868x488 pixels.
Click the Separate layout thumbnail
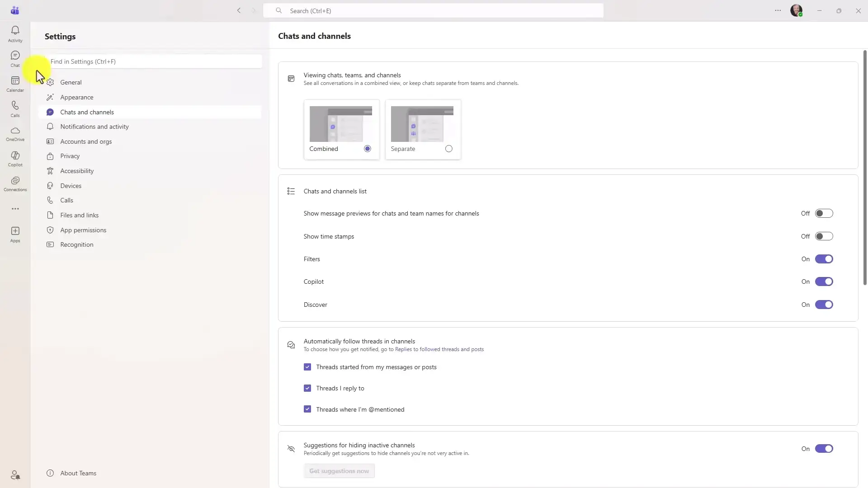coord(422,124)
